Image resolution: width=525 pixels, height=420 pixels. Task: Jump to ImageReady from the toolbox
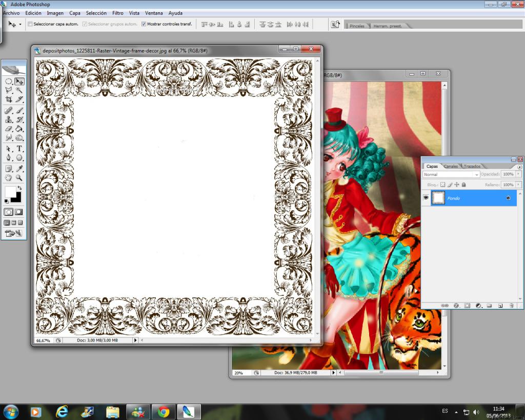[14, 233]
